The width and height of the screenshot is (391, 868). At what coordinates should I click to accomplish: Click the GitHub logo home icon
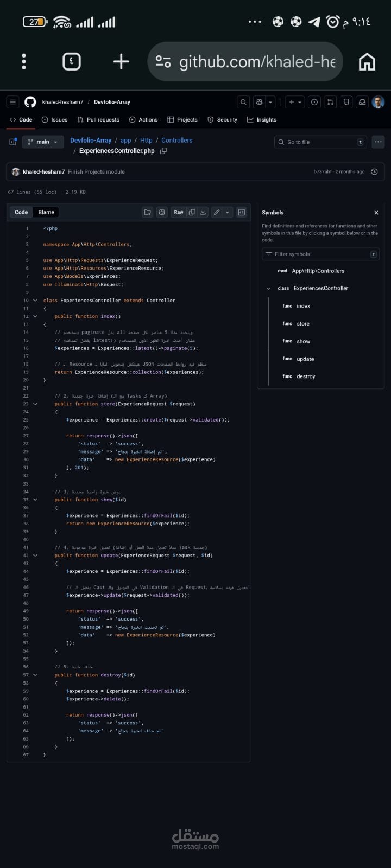pyautogui.click(x=30, y=102)
